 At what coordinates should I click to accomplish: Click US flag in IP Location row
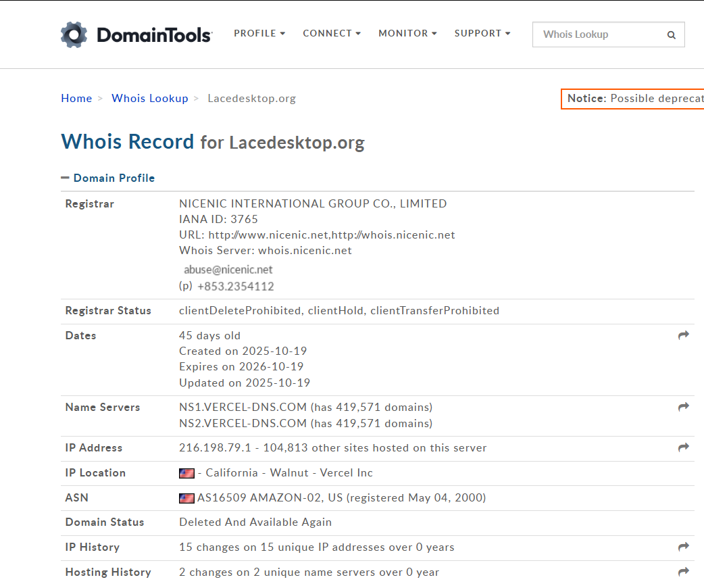point(186,474)
